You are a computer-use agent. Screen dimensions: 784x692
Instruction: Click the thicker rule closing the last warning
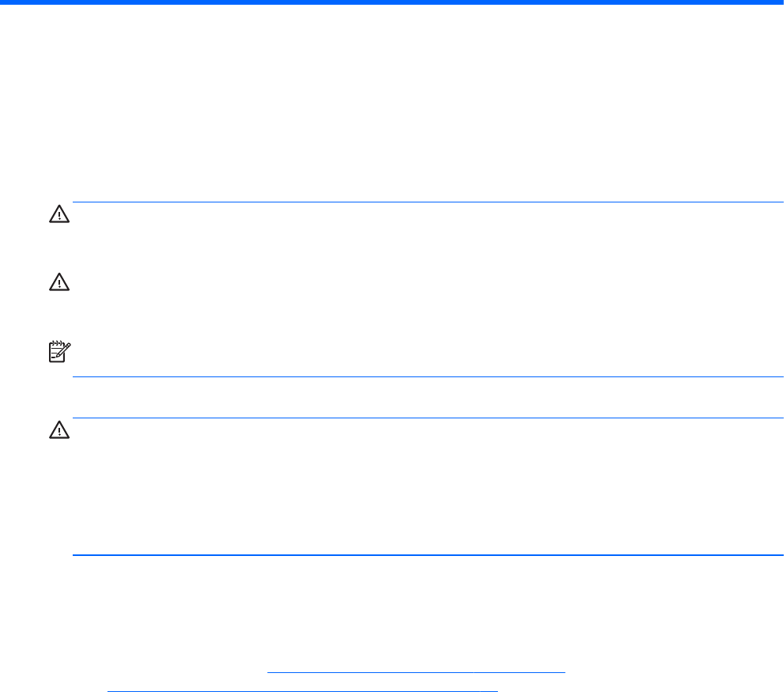pyautogui.click(x=427, y=555)
